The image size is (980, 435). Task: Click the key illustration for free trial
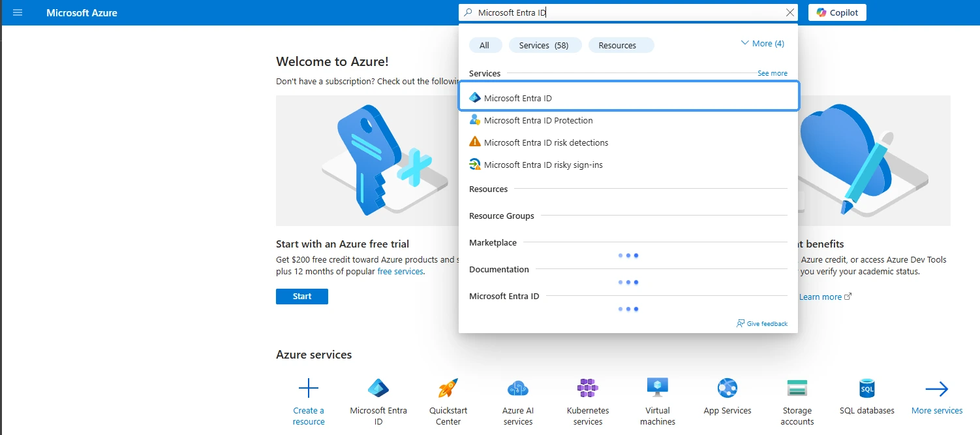[368, 160]
